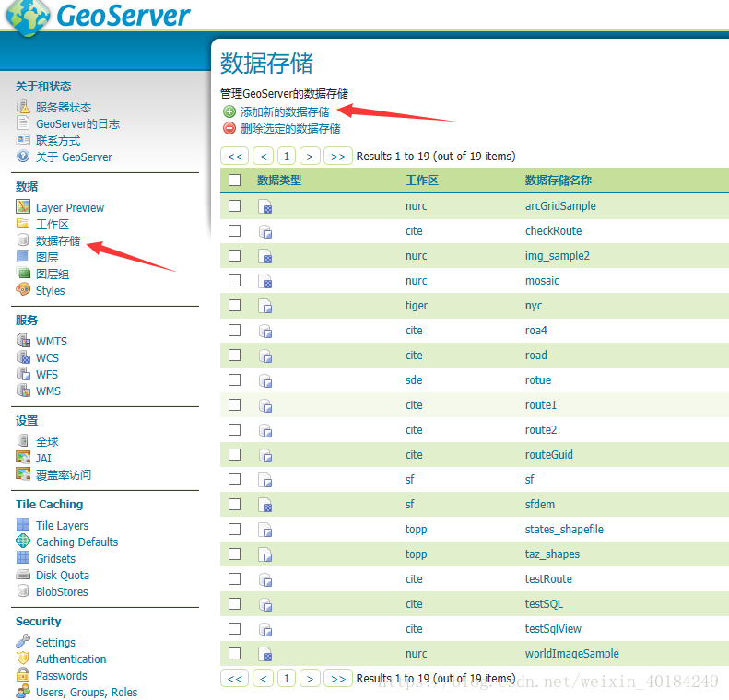Open 联系方式 menu item

58,141
